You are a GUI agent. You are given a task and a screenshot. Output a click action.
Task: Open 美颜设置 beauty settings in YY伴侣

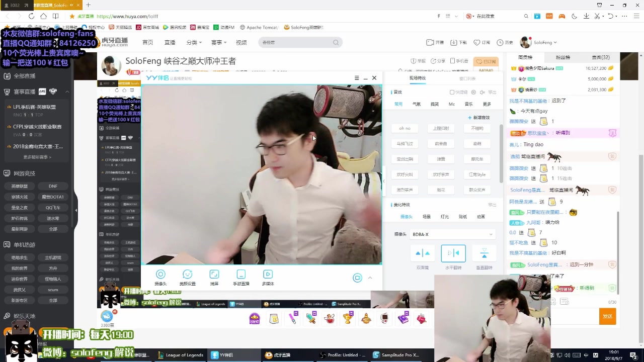pos(188,278)
